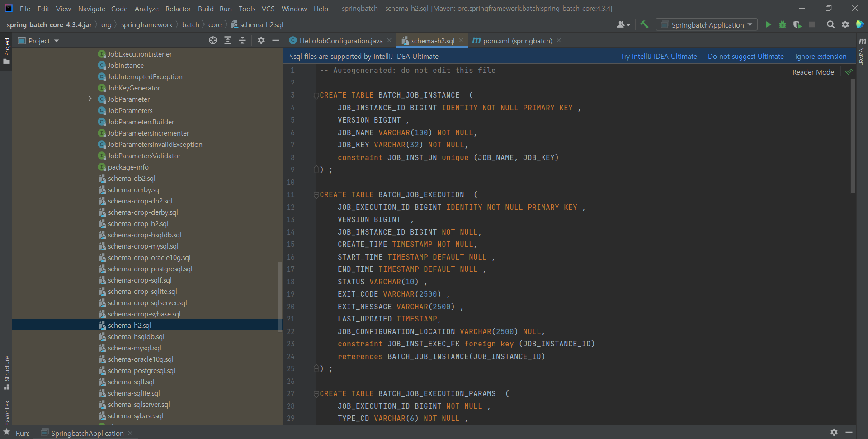Click the core breadcrumb segment
The height and width of the screenshot is (439, 868).
[x=215, y=25]
